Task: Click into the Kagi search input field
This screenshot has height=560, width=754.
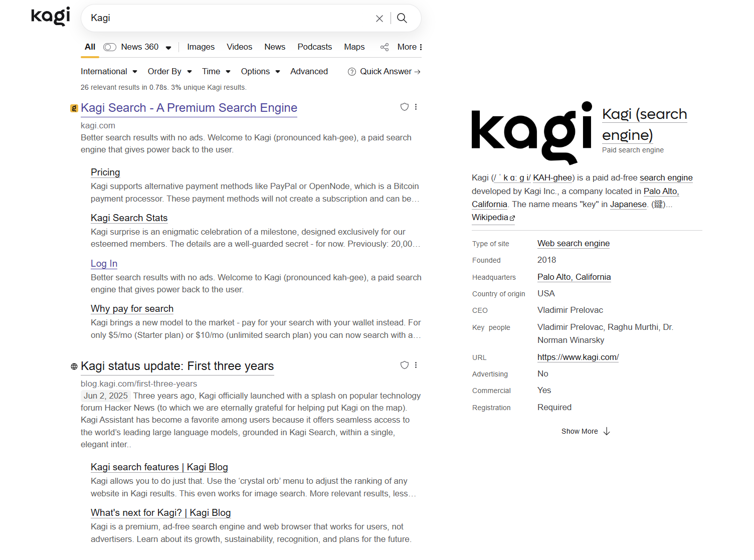Action: 226,19
